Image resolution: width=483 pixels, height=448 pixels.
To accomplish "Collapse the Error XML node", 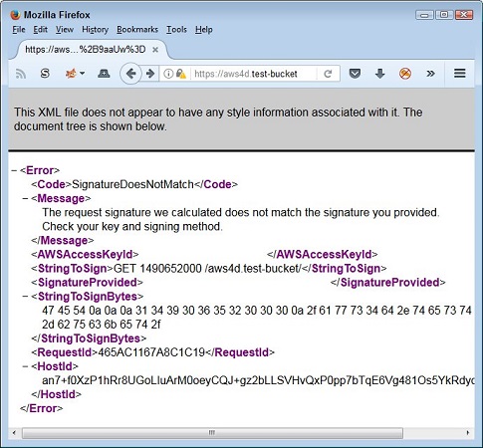I will point(14,170).
